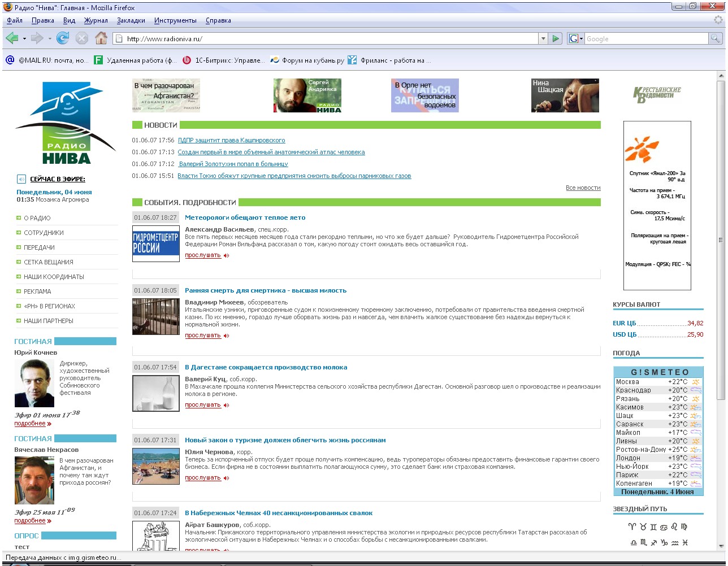The image size is (728, 566).
Task: Click 'подробнее' under the Юрий Кочнев guest
Action: click(30, 424)
